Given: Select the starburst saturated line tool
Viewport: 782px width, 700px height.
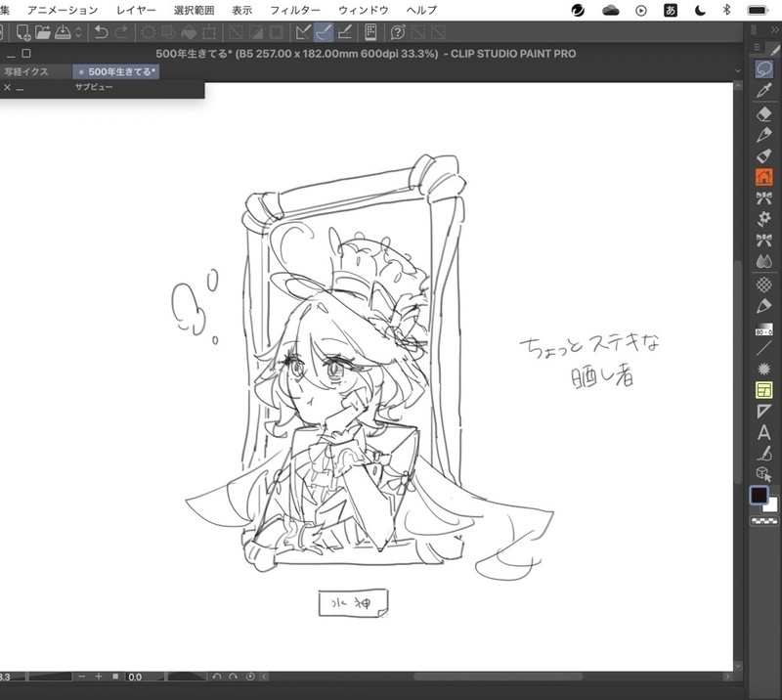Looking at the screenshot, I should (763, 369).
